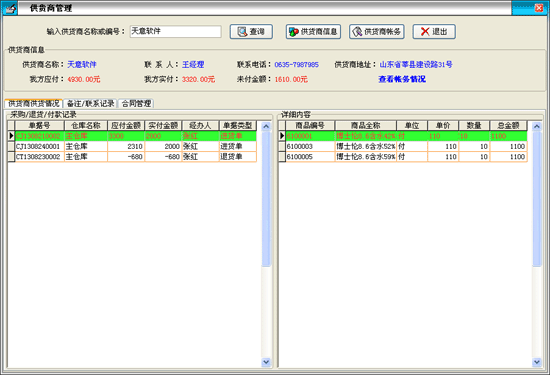Switch to the 备注/联系记录 tab
Screen dimensions: 550x375
click(x=90, y=103)
